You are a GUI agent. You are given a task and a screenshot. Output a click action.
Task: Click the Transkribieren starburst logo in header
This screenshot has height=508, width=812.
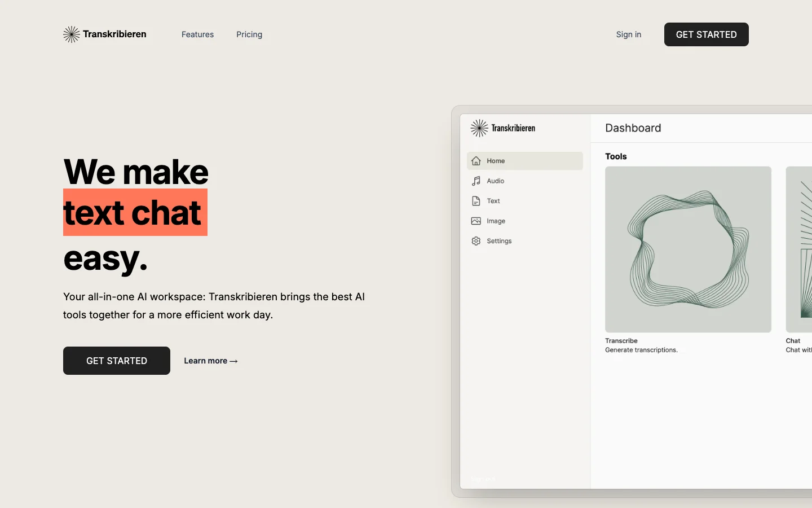tap(72, 34)
